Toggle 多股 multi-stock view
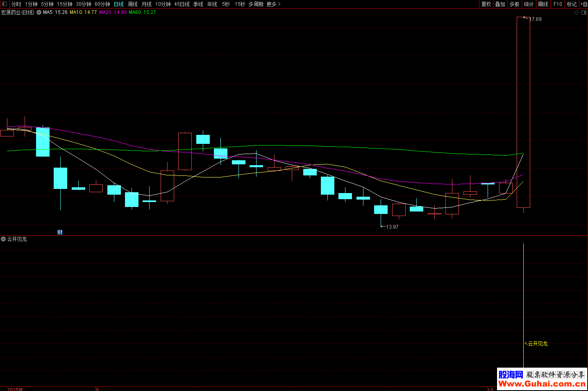The image size is (588, 391). coord(514,4)
